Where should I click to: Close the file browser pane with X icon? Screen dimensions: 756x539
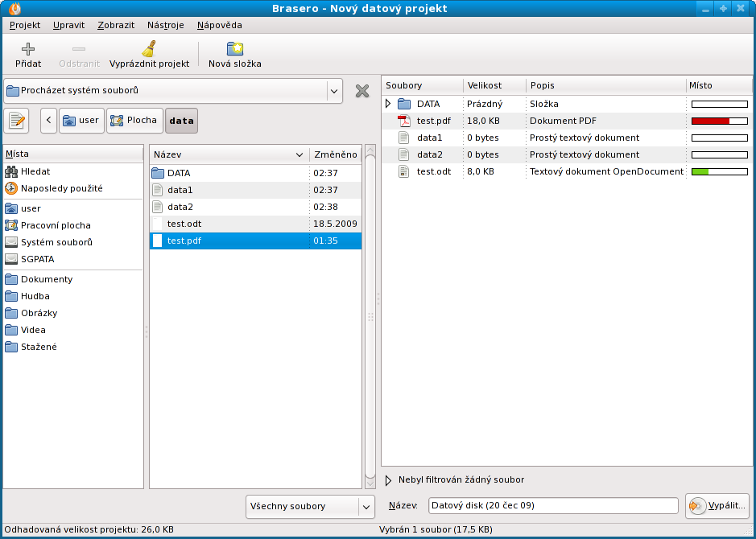click(362, 91)
